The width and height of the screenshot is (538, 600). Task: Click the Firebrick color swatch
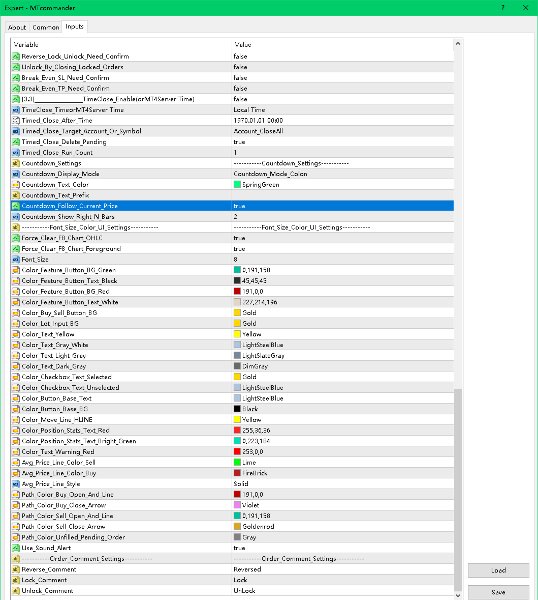click(x=237, y=473)
